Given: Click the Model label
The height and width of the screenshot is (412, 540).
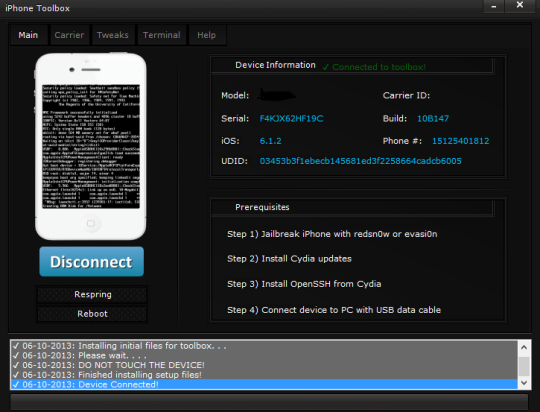Looking at the screenshot, I should pos(235,96).
